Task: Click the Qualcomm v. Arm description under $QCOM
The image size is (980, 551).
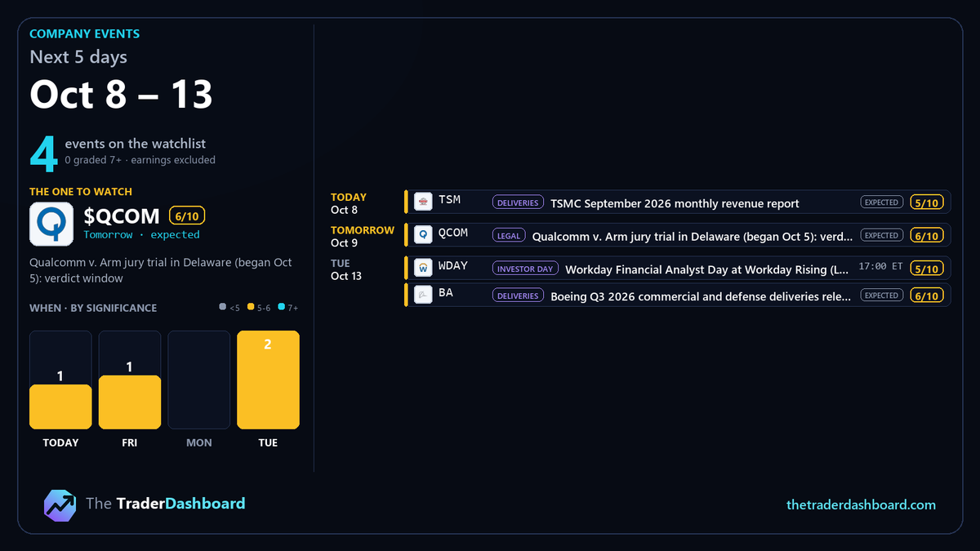Action: point(161,270)
